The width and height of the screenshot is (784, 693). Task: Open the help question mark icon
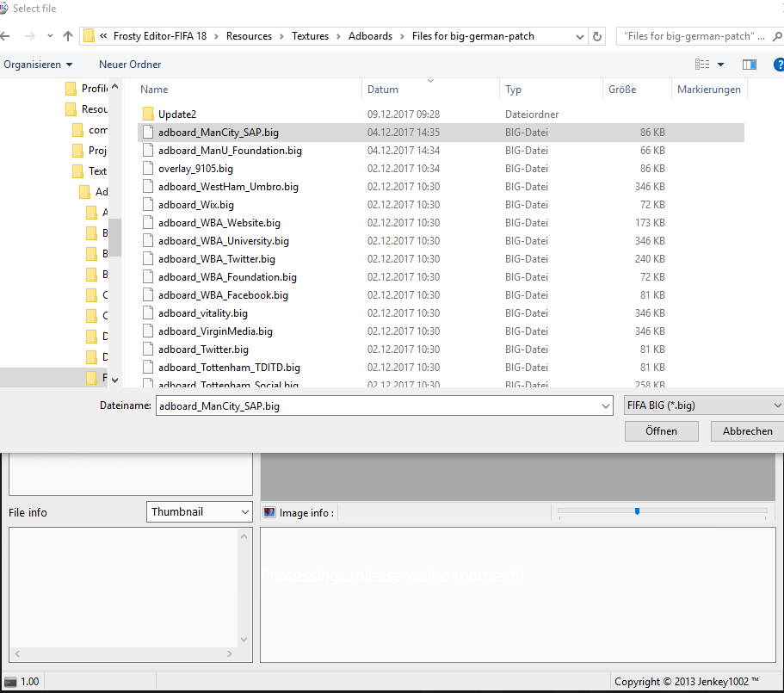tap(779, 65)
